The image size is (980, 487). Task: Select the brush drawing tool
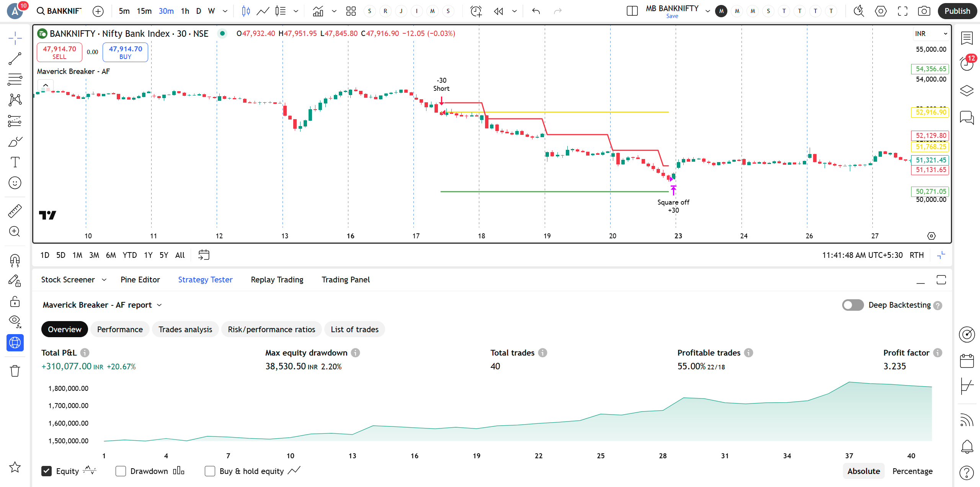[x=15, y=142]
